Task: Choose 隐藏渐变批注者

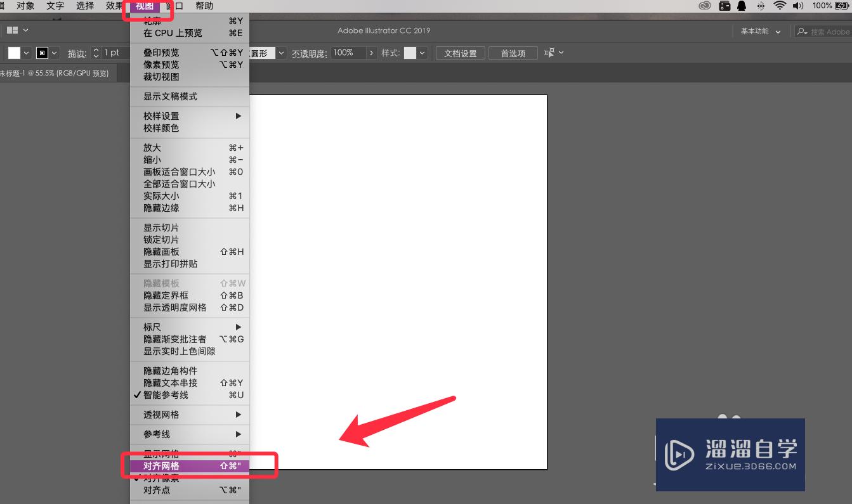Action: 190,339
